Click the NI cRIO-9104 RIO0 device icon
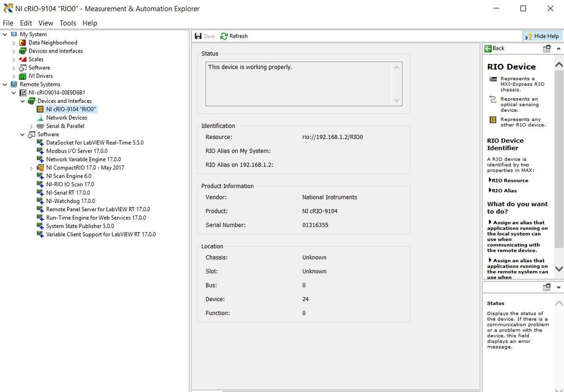564x392 pixels. click(x=40, y=109)
